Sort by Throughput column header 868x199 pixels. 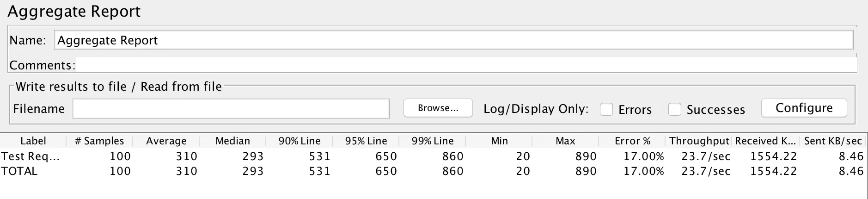point(699,141)
